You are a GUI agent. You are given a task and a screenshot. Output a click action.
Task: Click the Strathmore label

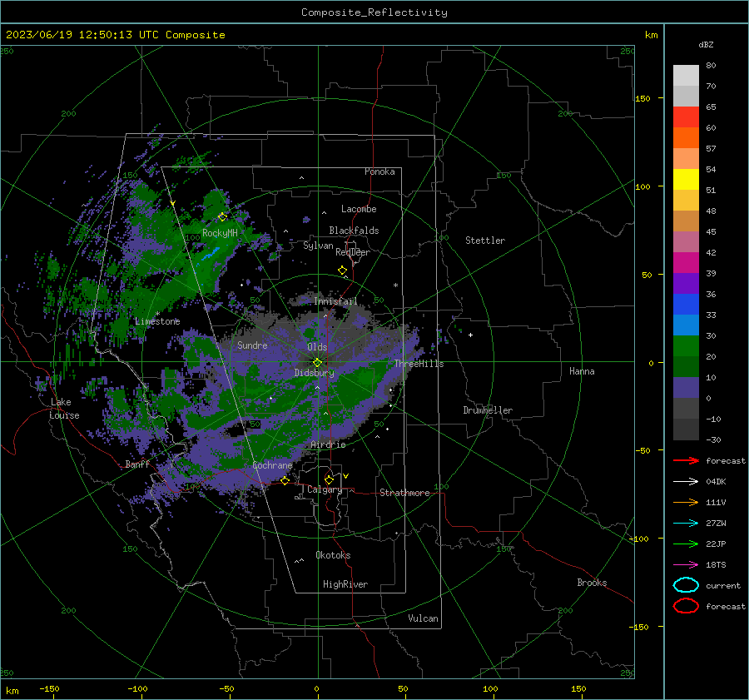tap(404, 493)
